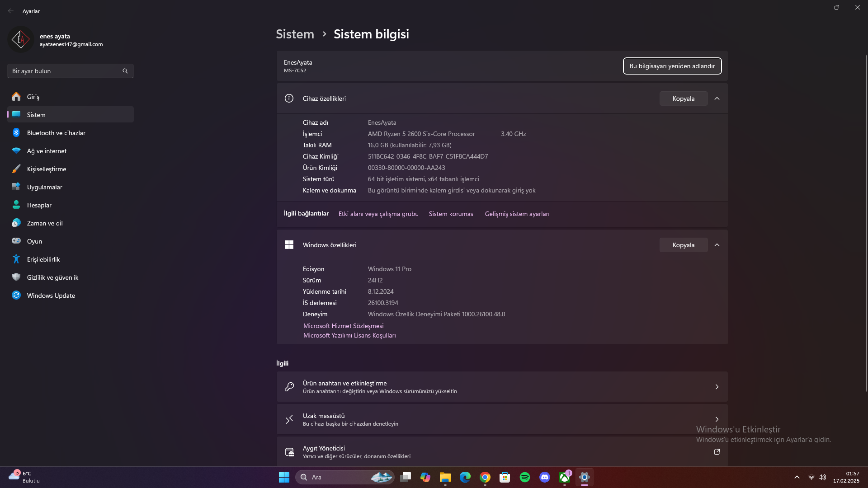Open Erişilebilirlik accessibility settings
868x488 pixels.
point(43,259)
